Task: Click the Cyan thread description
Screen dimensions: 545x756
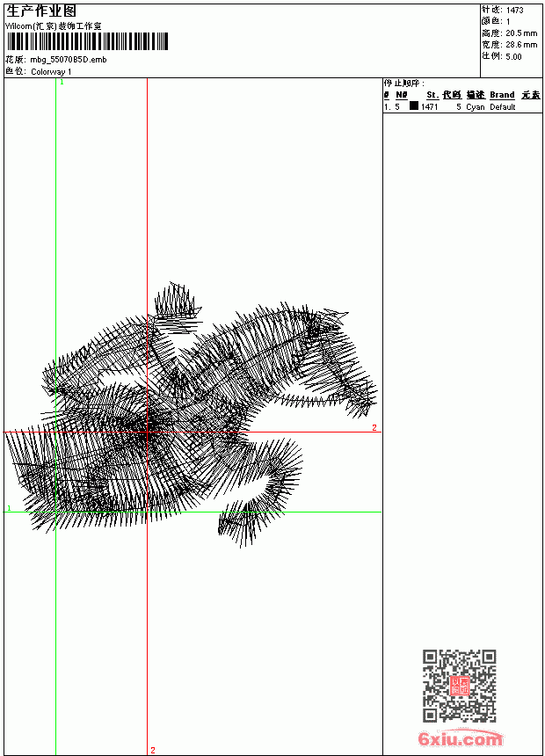Action: coord(475,107)
